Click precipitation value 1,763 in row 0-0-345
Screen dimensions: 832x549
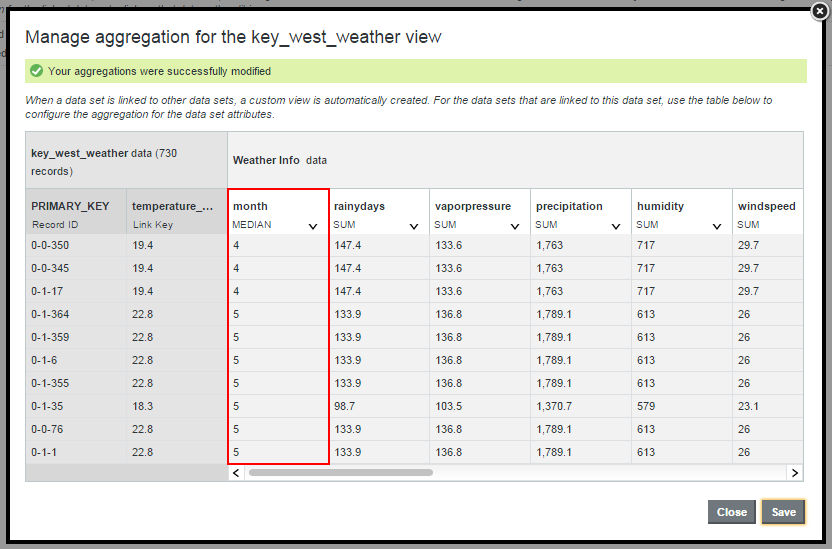pyautogui.click(x=549, y=268)
